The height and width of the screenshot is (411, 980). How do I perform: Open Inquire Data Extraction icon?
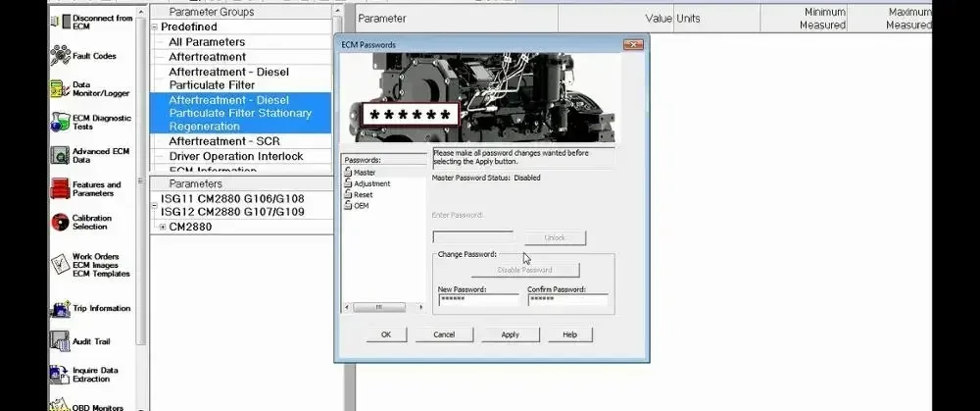[60, 375]
